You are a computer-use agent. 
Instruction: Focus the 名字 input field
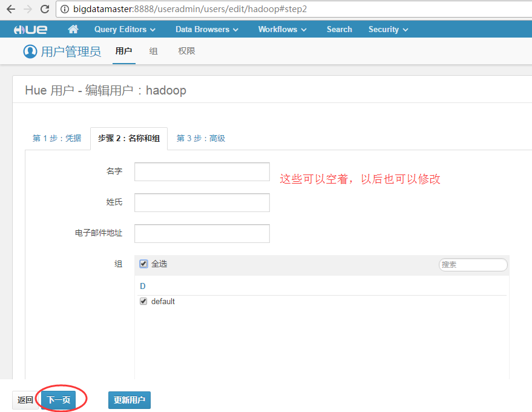pyautogui.click(x=202, y=171)
